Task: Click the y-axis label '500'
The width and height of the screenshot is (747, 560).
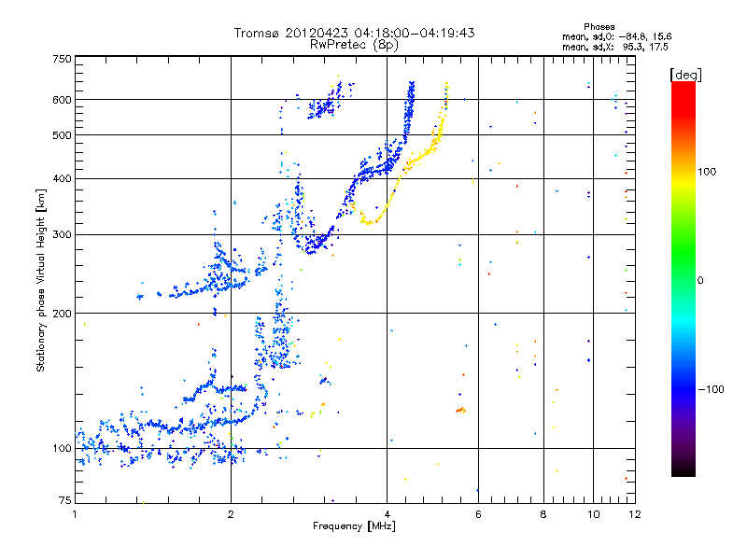Action: click(x=62, y=135)
